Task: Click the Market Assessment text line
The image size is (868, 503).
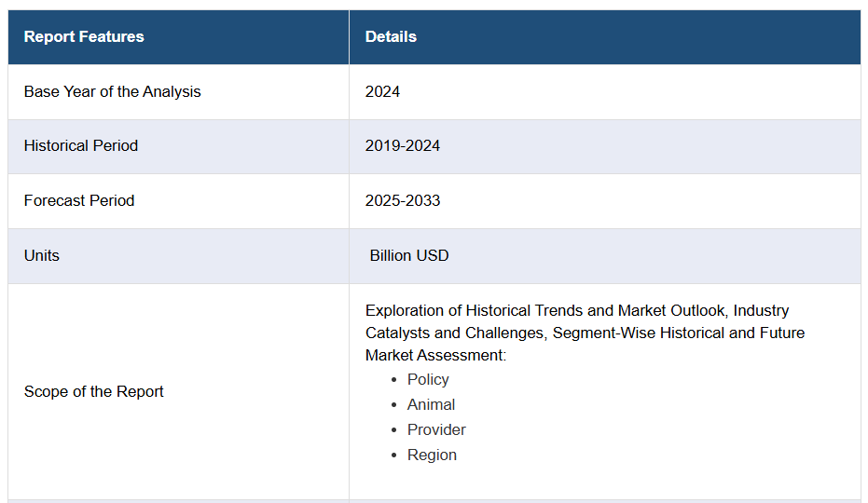Action: click(x=435, y=355)
